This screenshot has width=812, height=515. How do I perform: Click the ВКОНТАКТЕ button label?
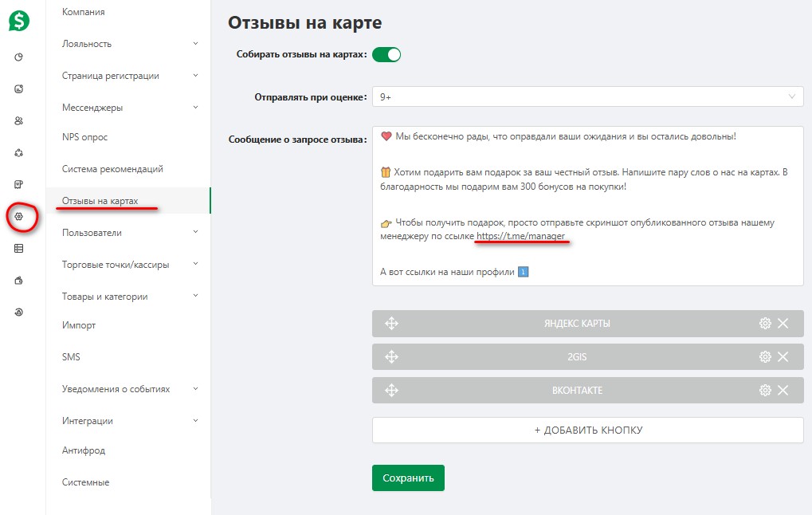point(577,390)
